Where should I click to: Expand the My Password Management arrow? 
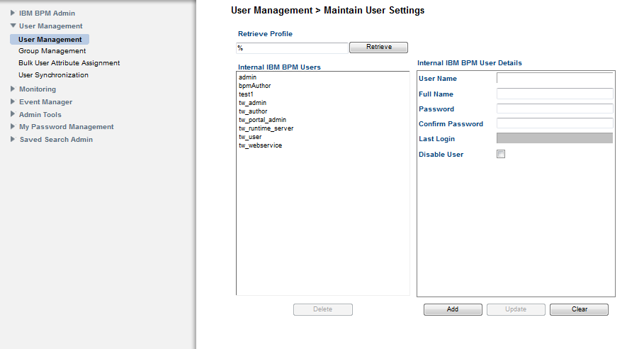point(13,126)
